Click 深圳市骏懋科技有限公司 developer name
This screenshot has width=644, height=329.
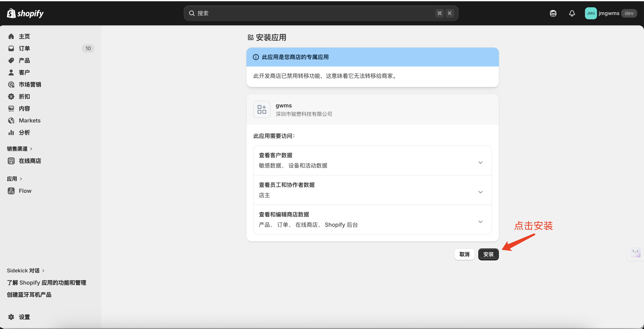304,114
